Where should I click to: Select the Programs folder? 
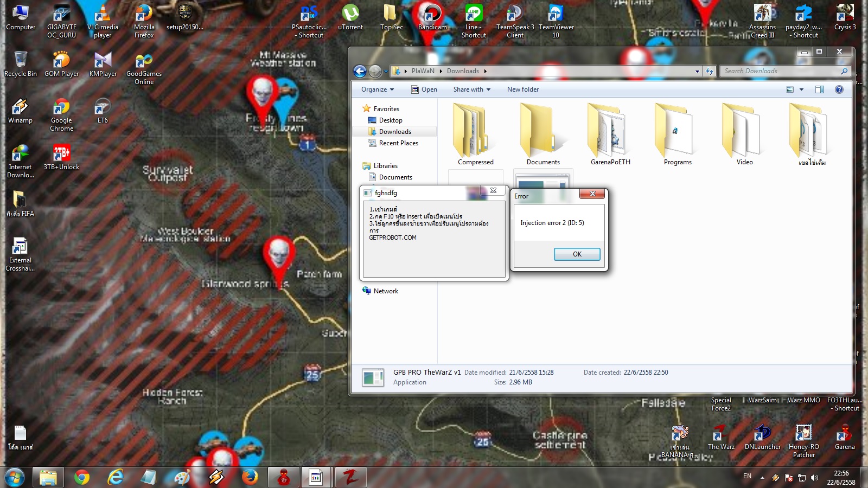tap(678, 134)
